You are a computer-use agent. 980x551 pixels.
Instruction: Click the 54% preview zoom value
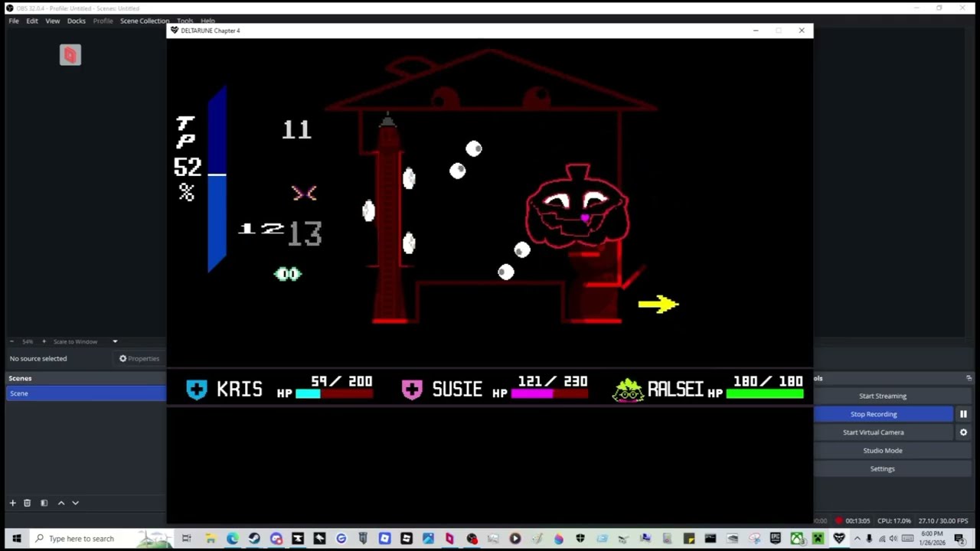[28, 341]
